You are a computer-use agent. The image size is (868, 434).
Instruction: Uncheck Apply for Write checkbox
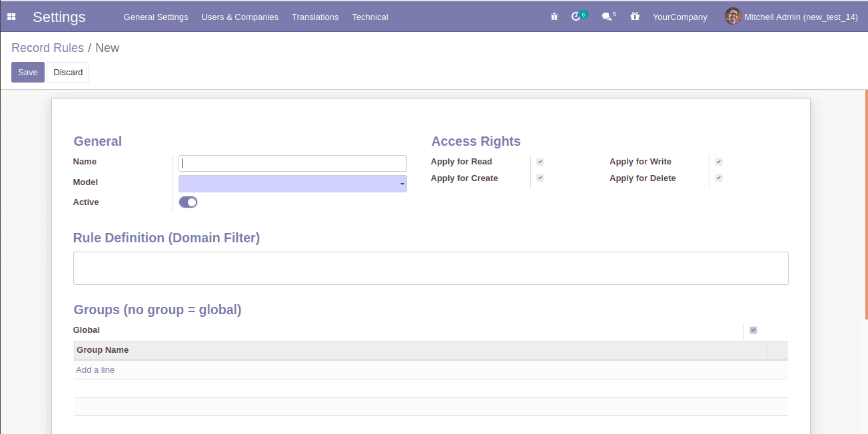[719, 162]
